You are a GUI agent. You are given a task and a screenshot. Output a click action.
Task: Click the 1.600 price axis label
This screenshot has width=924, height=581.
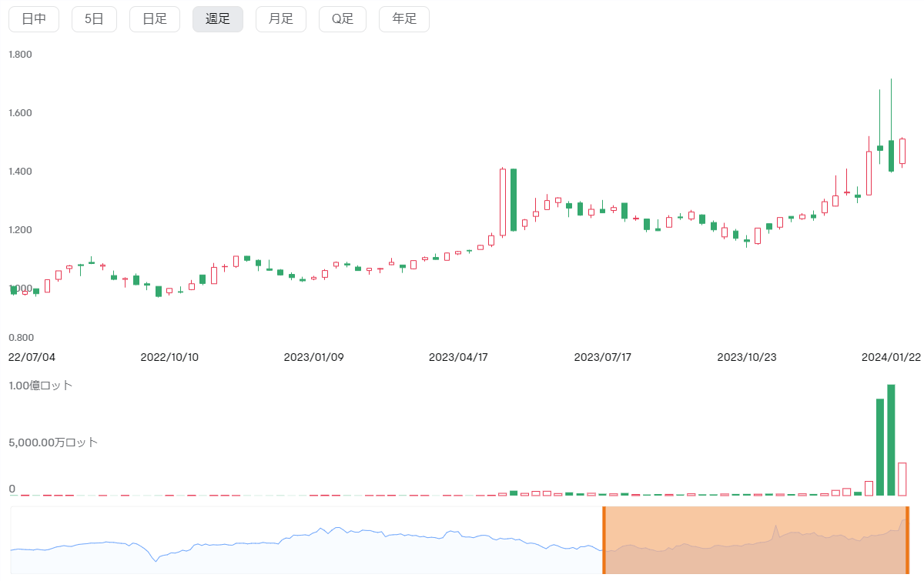pyautogui.click(x=20, y=113)
